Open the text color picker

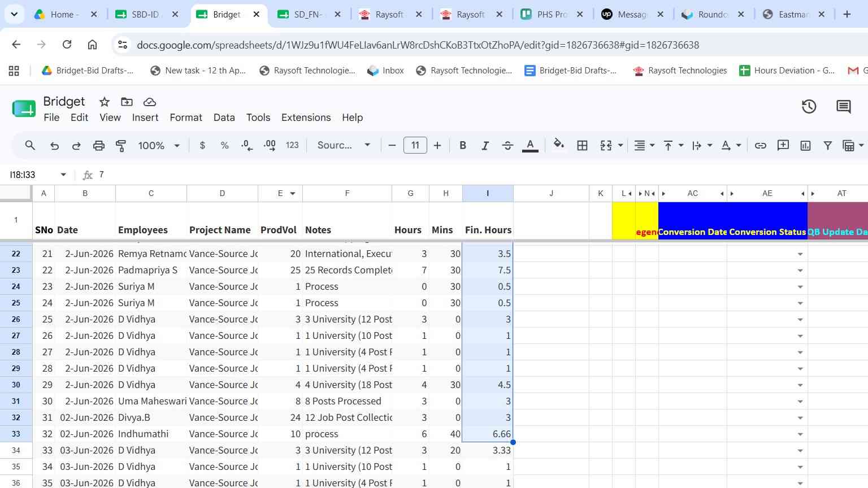tap(530, 145)
